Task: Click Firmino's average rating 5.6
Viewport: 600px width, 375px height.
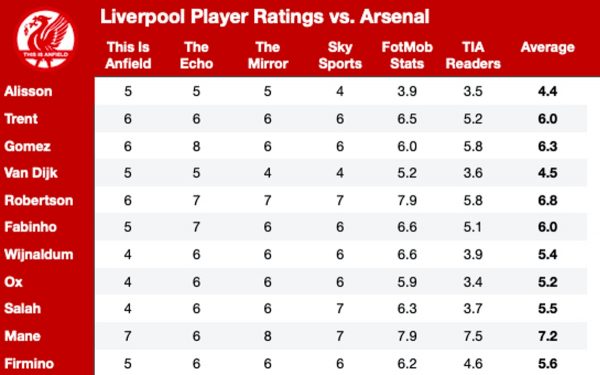Action: click(548, 364)
